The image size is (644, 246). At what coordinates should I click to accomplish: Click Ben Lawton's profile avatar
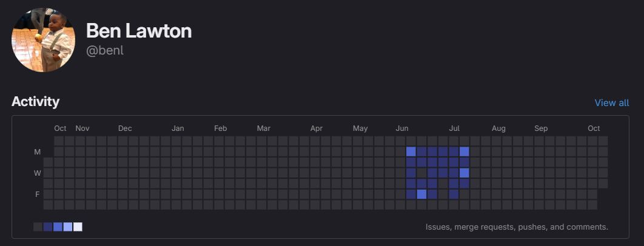44,40
